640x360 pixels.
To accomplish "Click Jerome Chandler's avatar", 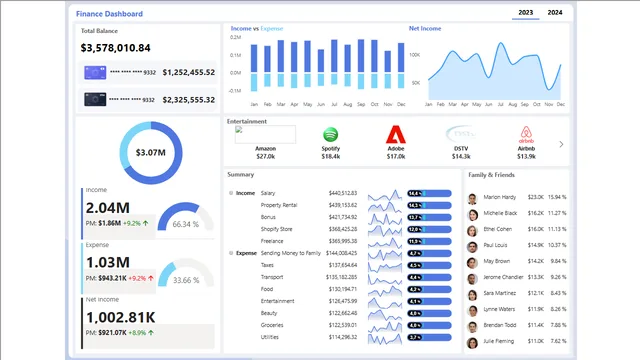I will [472, 279].
